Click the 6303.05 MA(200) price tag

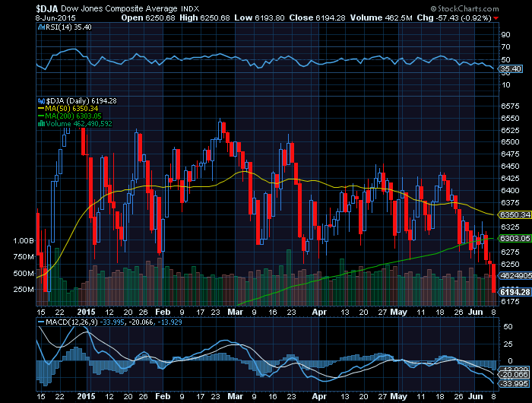pos(515,238)
